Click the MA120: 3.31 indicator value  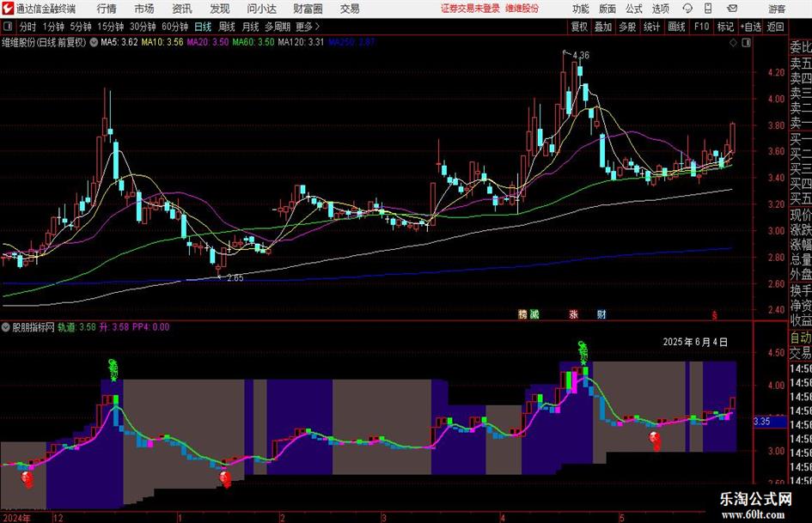301,42
